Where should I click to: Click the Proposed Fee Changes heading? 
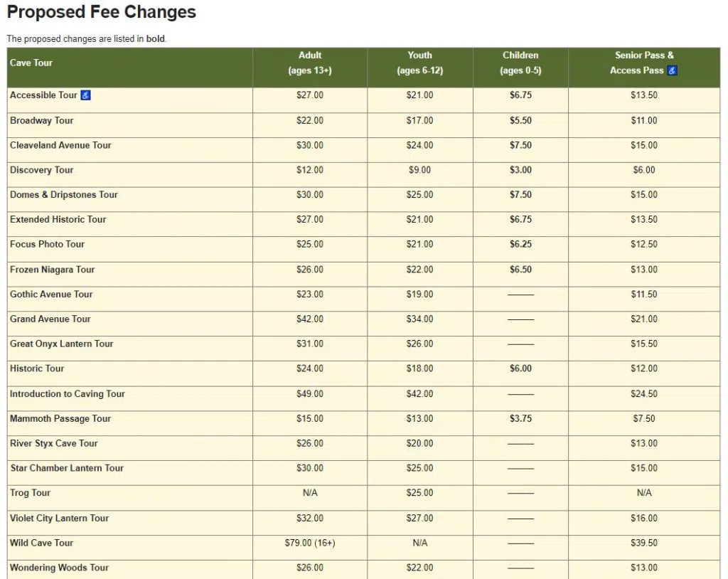pyautogui.click(x=102, y=11)
